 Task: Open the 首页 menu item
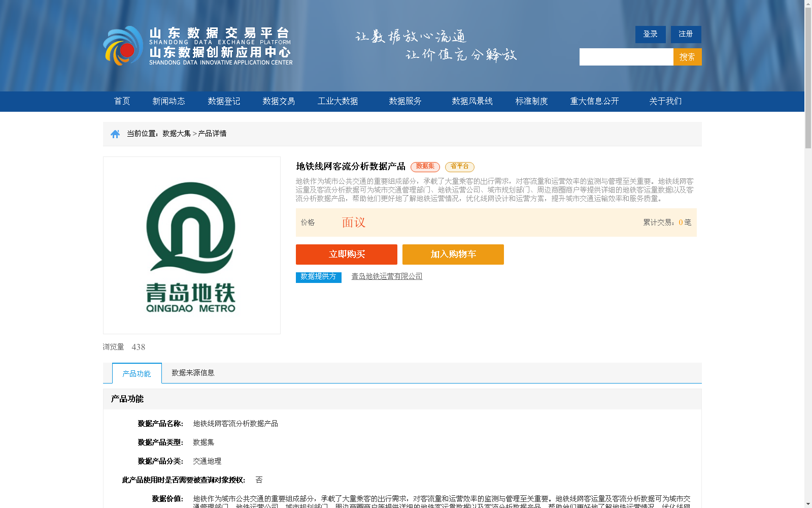[x=122, y=101]
